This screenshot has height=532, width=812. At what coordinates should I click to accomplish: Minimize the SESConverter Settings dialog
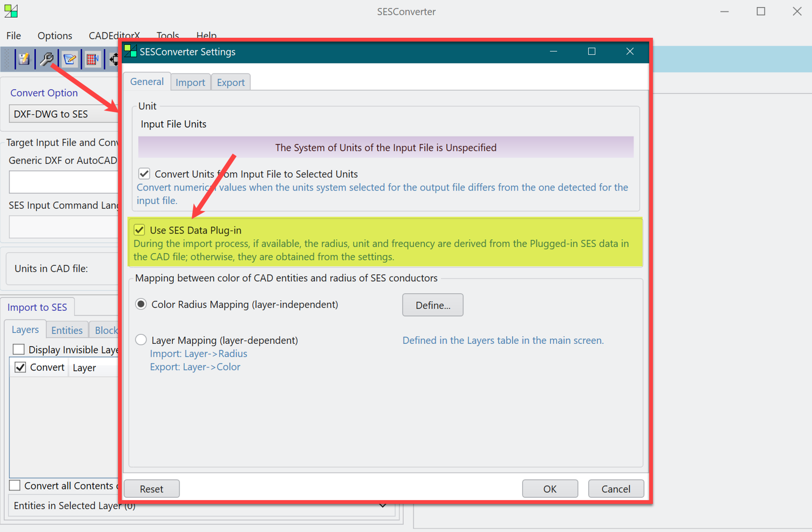553,52
